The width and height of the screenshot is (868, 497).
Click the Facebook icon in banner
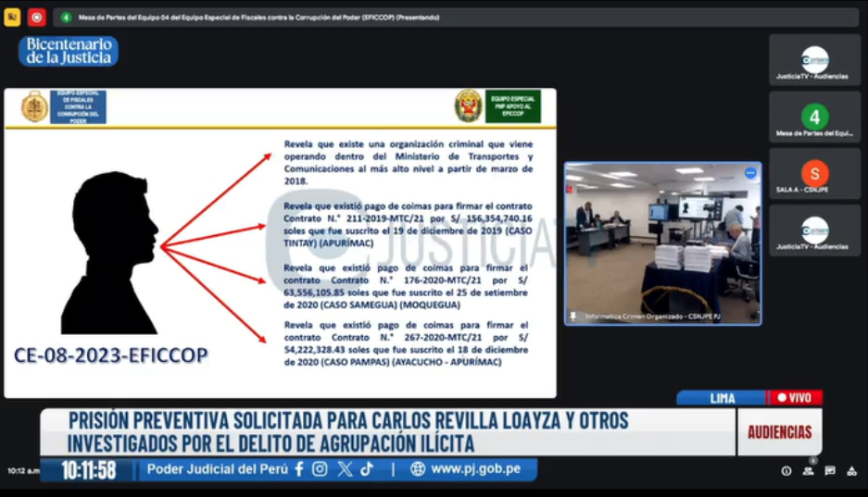click(x=299, y=469)
